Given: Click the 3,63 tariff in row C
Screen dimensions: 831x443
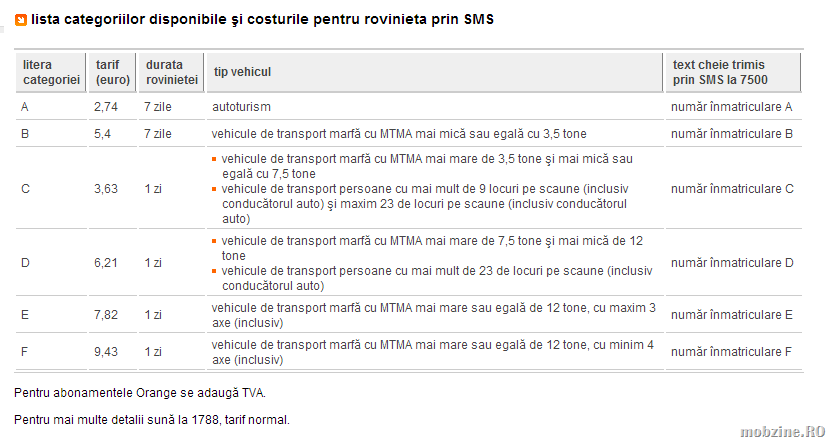Looking at the screenshot, I should 106,189.
